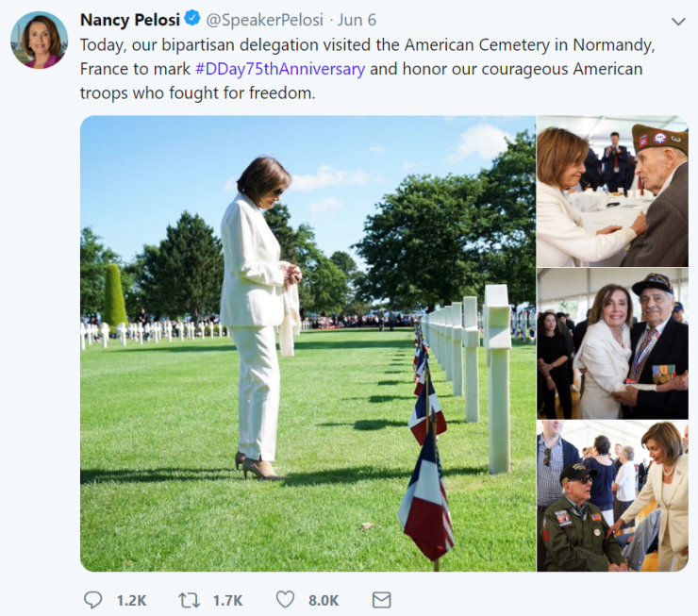Open photo of veteran in dark cap with medals
This screenshot has width=698, height=616.
[x=612, y=343]
